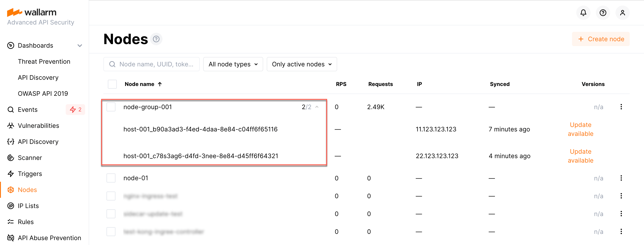644x245 pixels.
Task: Click the Node name sort arrow
Action: tap(160, 84)
